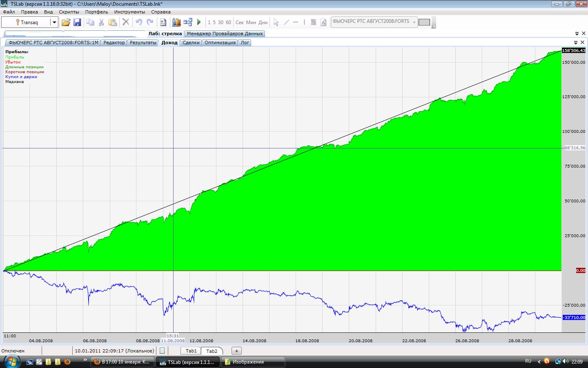Viewport: 588px width, 368px height.
Task: Click the plus button to add tab
Action: tap(236, 351)
